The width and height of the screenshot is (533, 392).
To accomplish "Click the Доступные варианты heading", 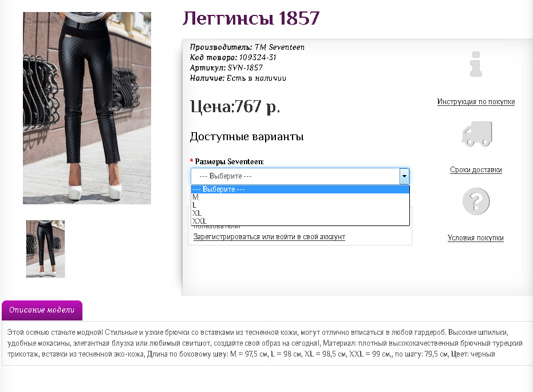I will click(x=247, y=137).
